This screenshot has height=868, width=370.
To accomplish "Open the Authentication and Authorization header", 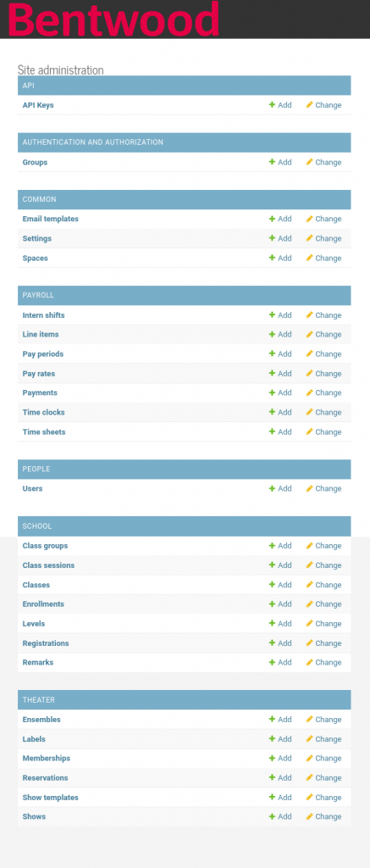I will pos(93,142).
